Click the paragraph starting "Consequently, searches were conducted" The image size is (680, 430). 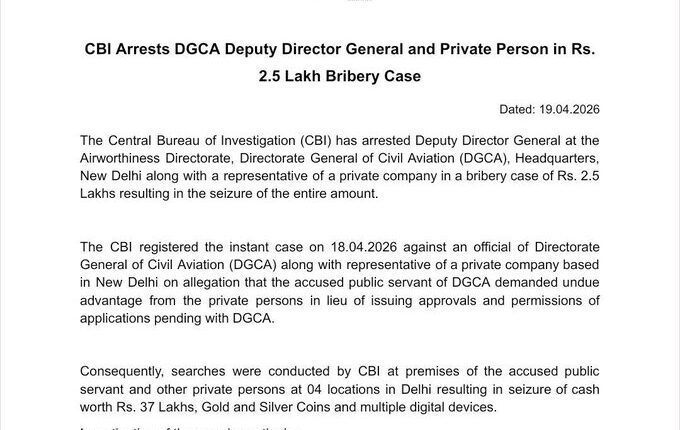340,389
